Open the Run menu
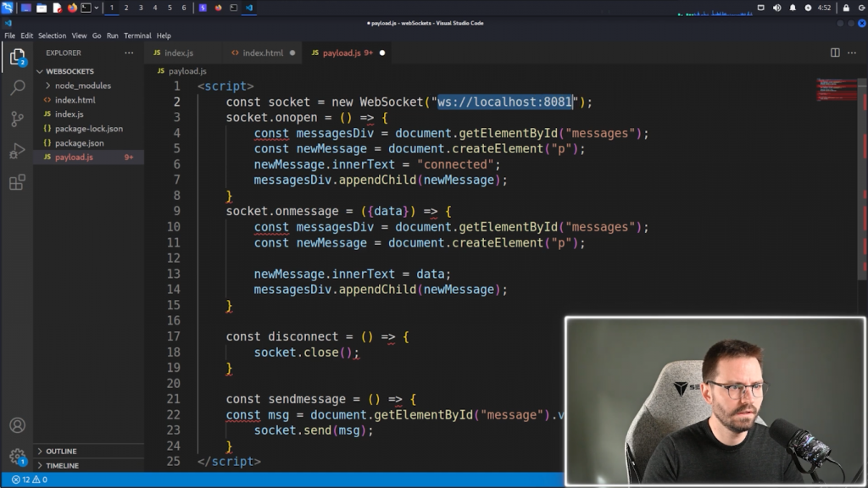The width and height of the screenshot is (868, 488). click(x=113, y=36)
